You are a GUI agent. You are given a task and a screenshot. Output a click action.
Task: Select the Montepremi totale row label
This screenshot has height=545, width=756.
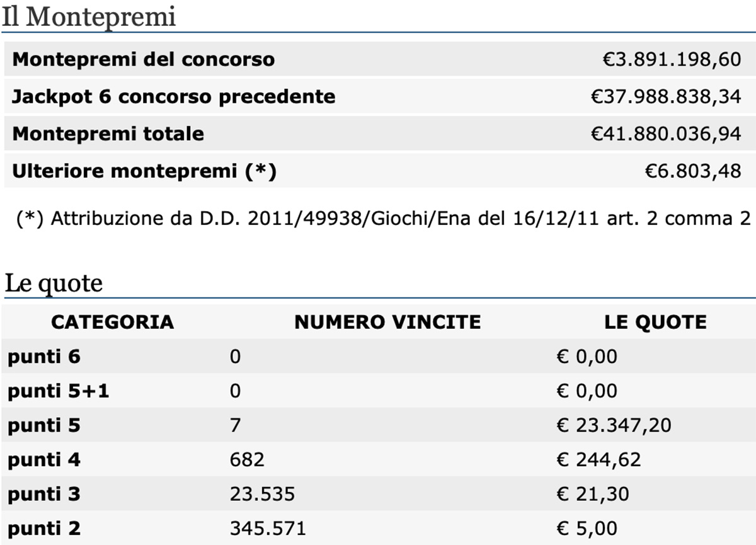click(x=108, y=134)
